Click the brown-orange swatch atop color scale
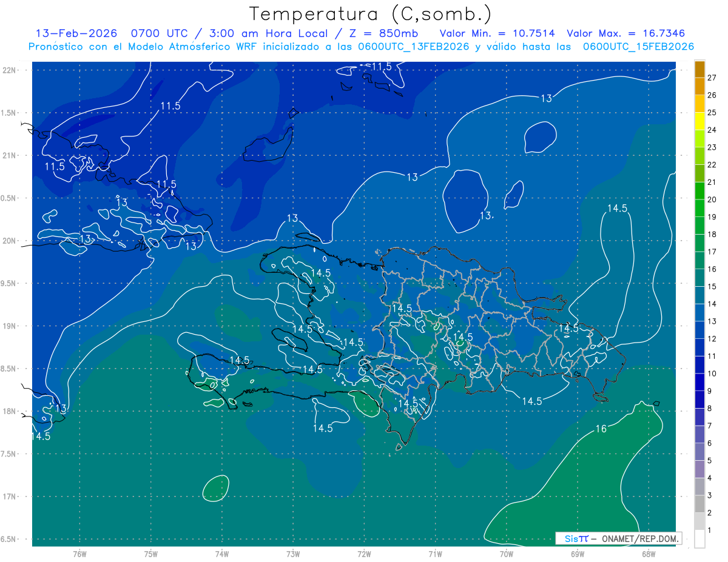The height and width of the screenshot is (562, 728). [x=699, y=69]
